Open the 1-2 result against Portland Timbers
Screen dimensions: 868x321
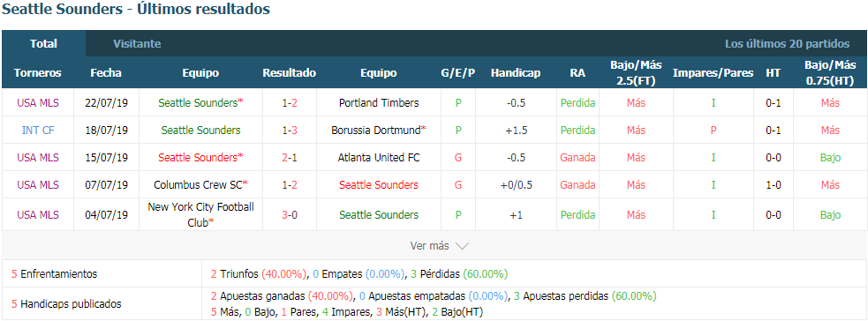(x=289, y=103)
